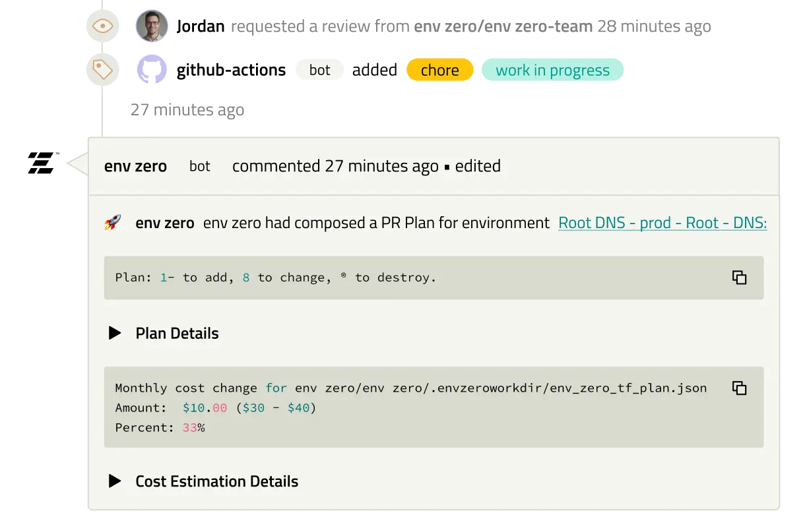Viewport: 805px width, 532px height.
Task: Click the work in progress label
Action: [552, 70]
